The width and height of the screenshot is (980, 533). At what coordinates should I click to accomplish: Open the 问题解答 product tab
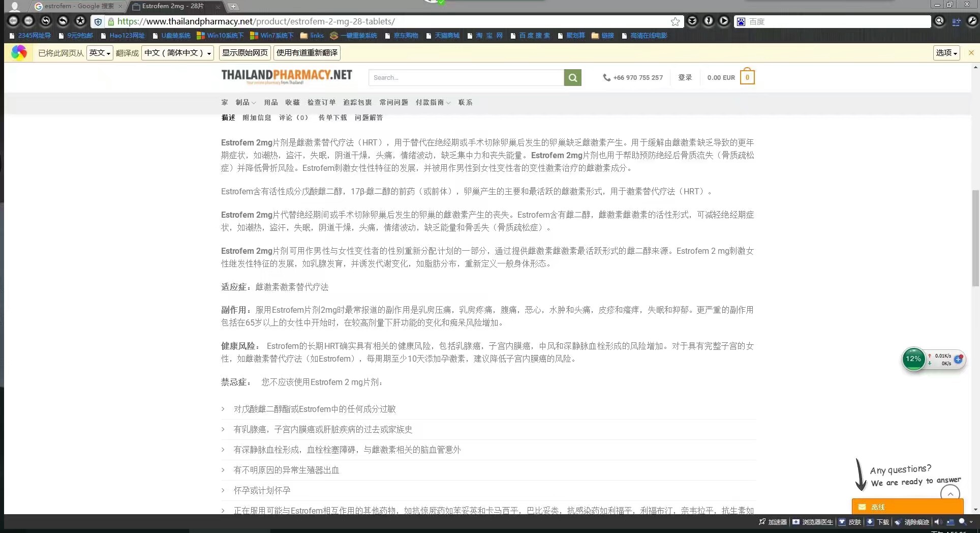pyautogui.click(x=369, y=117)
